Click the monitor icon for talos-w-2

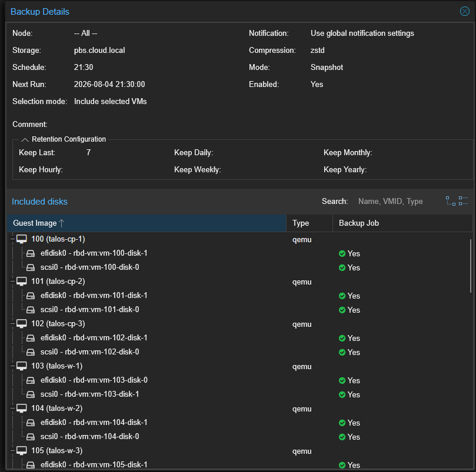click(22, 409)
